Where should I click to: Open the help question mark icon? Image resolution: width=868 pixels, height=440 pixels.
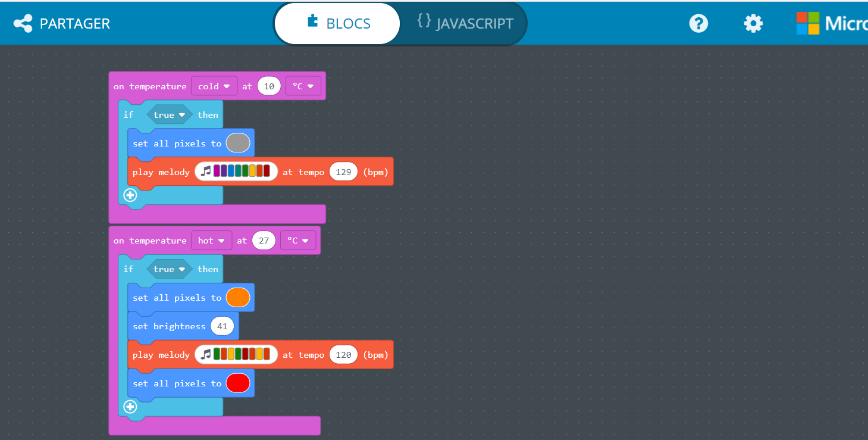tap(698, 24)
